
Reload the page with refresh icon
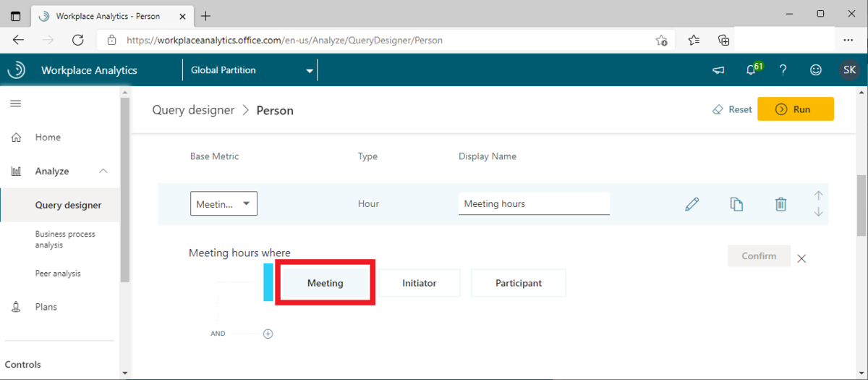click(x=78, y=40)
